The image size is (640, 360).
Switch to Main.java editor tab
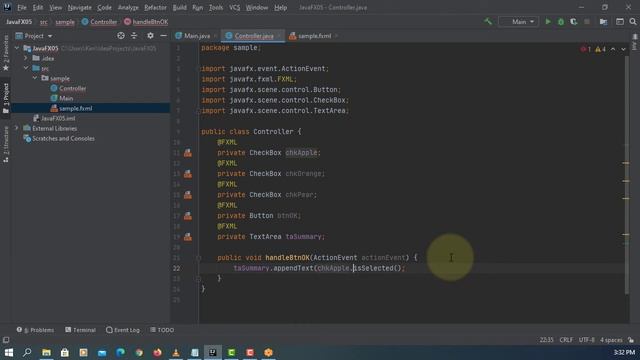[x=197, y=36]
